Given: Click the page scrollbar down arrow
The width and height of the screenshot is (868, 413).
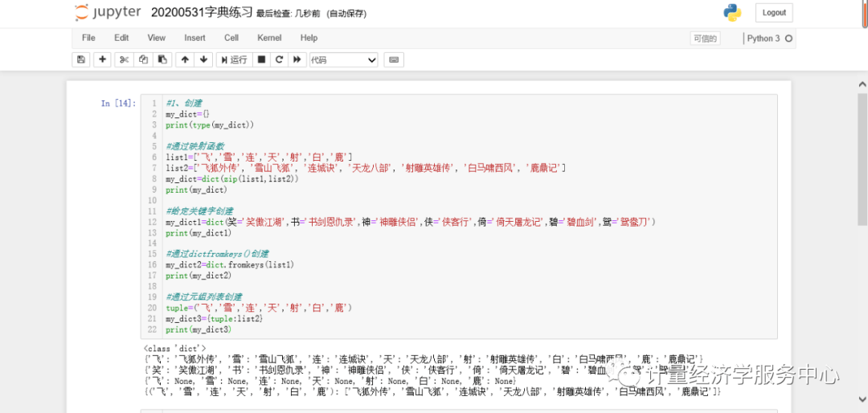Looking at the screenshot, I should click(x=862, y=399).
